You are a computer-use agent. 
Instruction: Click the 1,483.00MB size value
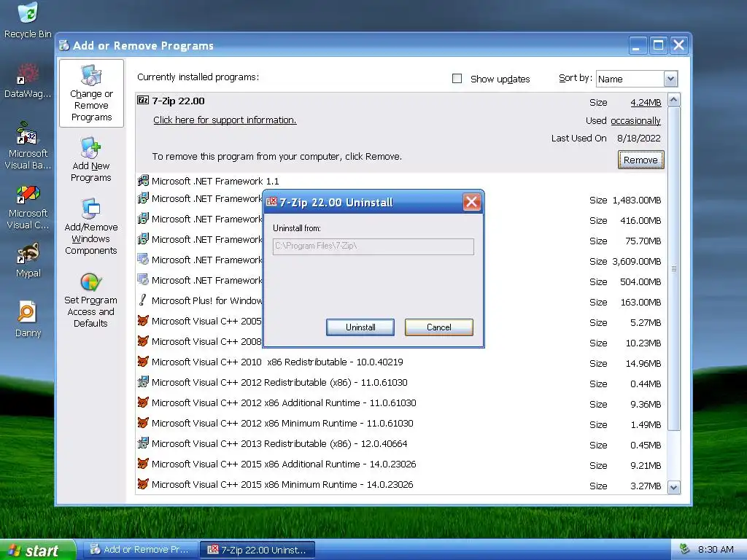point(636,200)
